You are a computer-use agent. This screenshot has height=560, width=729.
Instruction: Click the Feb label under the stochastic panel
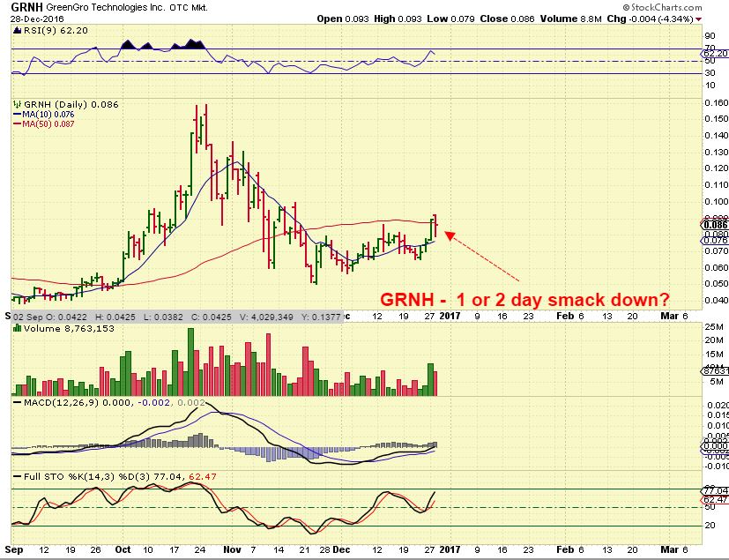(x=565, y=549)
